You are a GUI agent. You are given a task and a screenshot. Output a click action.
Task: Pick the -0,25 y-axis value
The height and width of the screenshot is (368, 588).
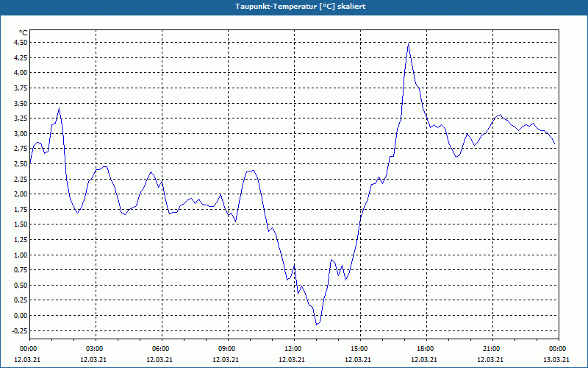(x=21, y=330)
